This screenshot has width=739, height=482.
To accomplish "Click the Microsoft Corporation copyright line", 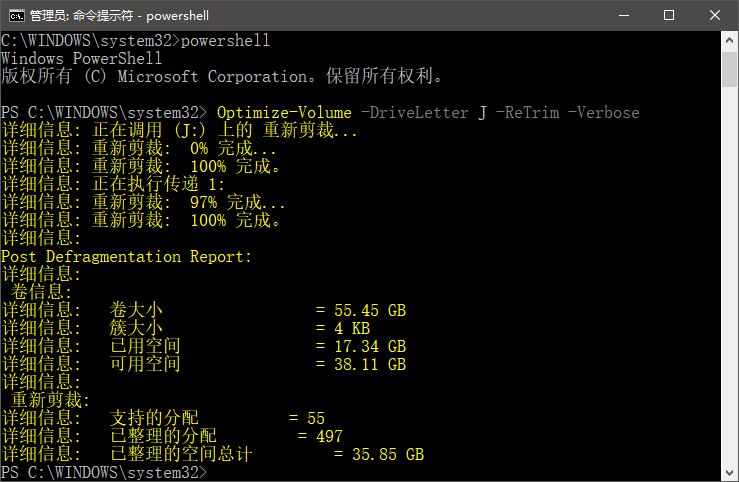I will (222, 76).
